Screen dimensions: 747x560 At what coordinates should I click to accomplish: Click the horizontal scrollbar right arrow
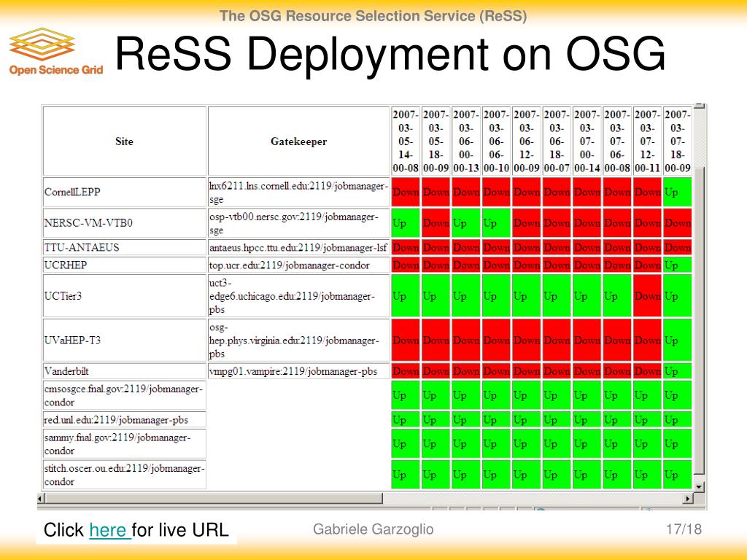coord(688,499)
